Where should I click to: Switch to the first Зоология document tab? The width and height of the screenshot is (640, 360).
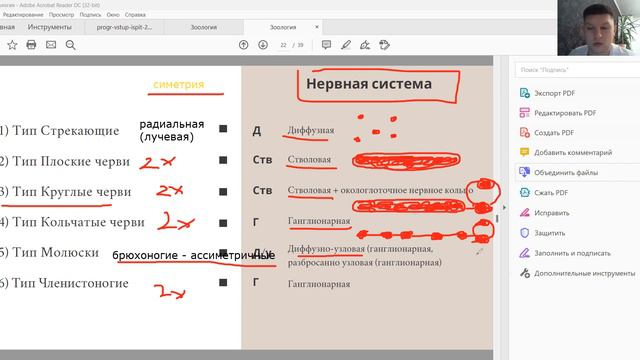click(x=204, y=27)
